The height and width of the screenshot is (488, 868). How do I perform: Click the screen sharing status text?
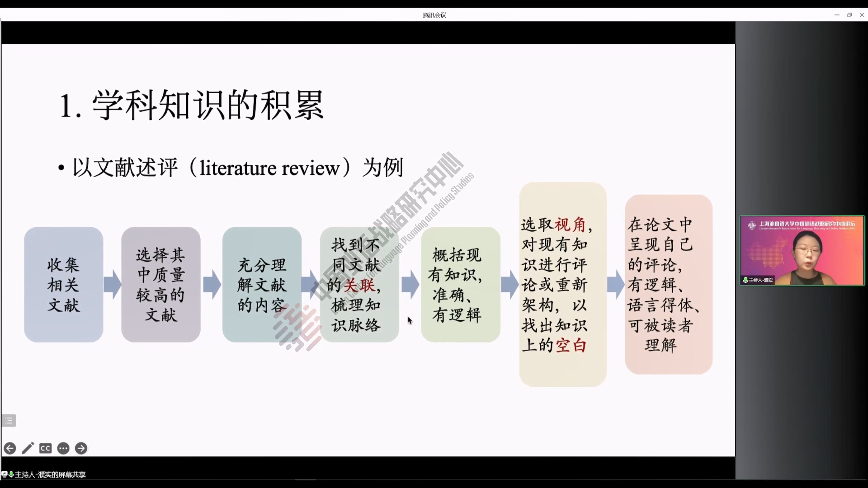click(50, 474)
